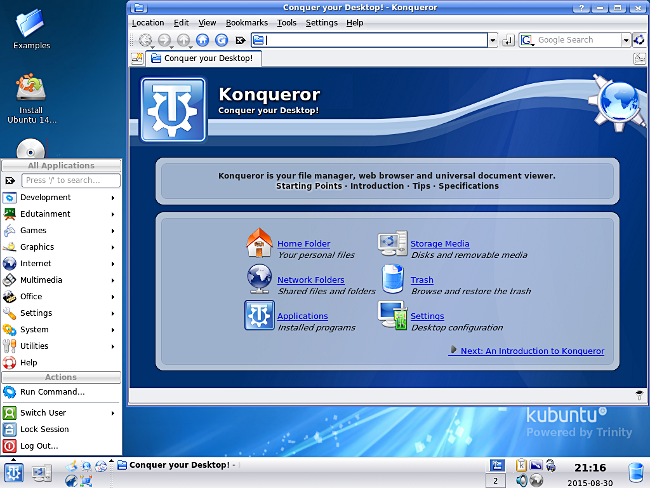Click the Back navigation arrow
Screen dimensions: 650x488
[x=146, y=40]
